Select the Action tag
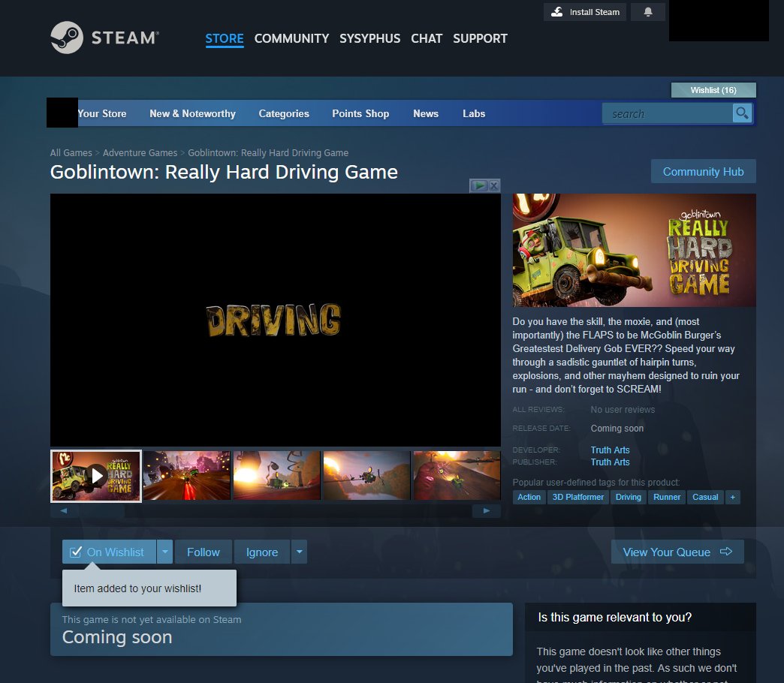 coord(529,497)
